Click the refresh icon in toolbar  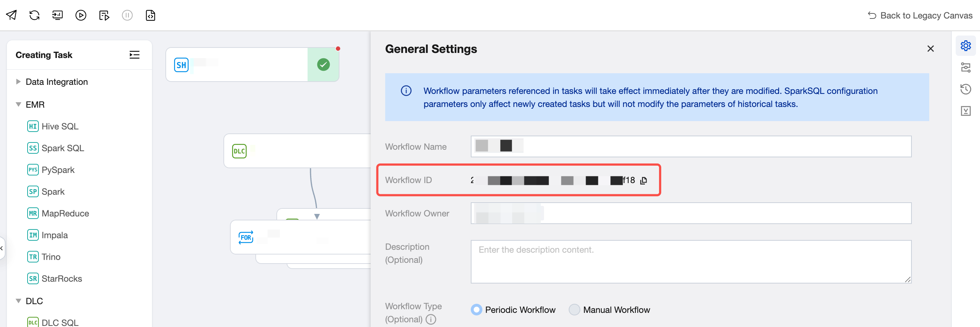[34, 15]
